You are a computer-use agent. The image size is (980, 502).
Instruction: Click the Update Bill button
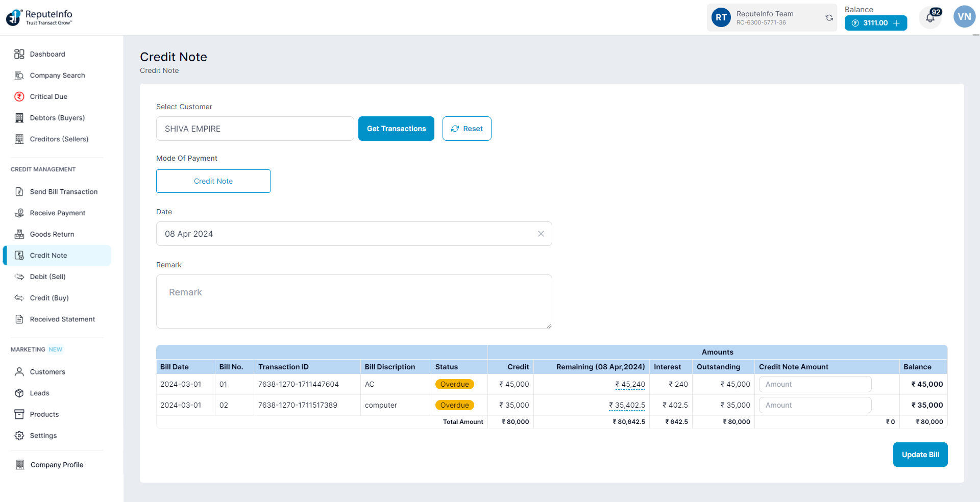click(x=920, y=455)
